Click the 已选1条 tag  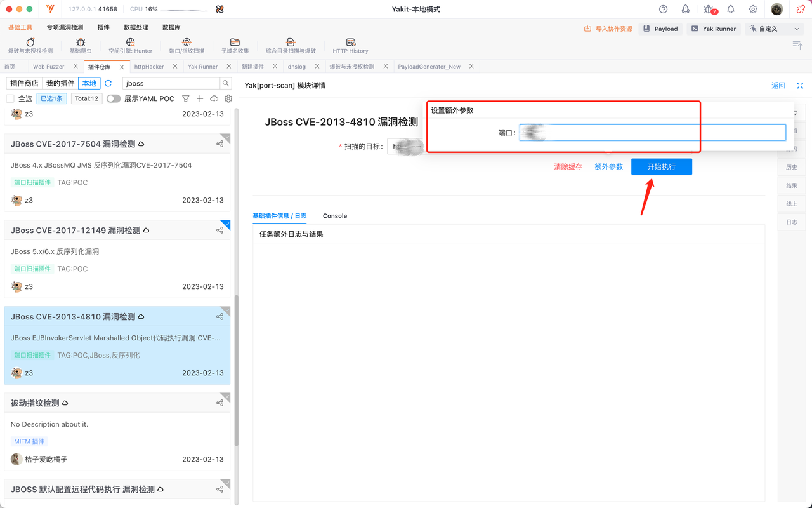point(52,98)
